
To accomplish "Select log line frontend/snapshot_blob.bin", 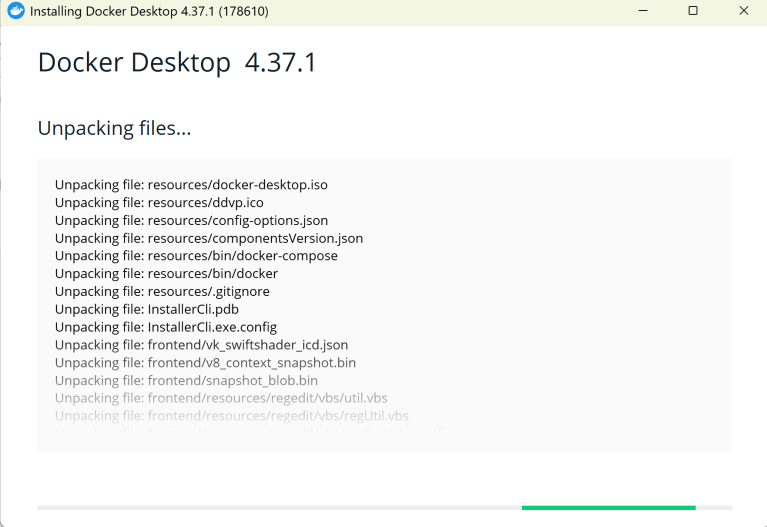I will 186,380.
